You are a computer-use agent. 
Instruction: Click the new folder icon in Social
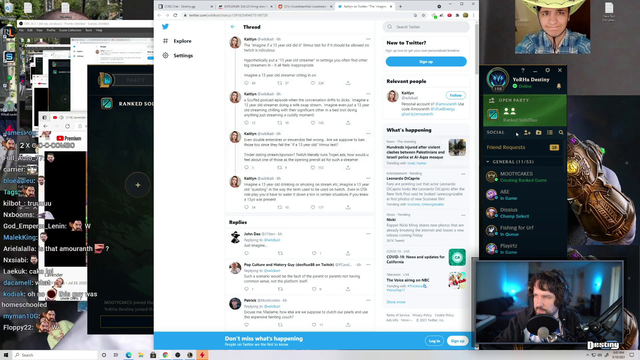click(x=539, y=133)
